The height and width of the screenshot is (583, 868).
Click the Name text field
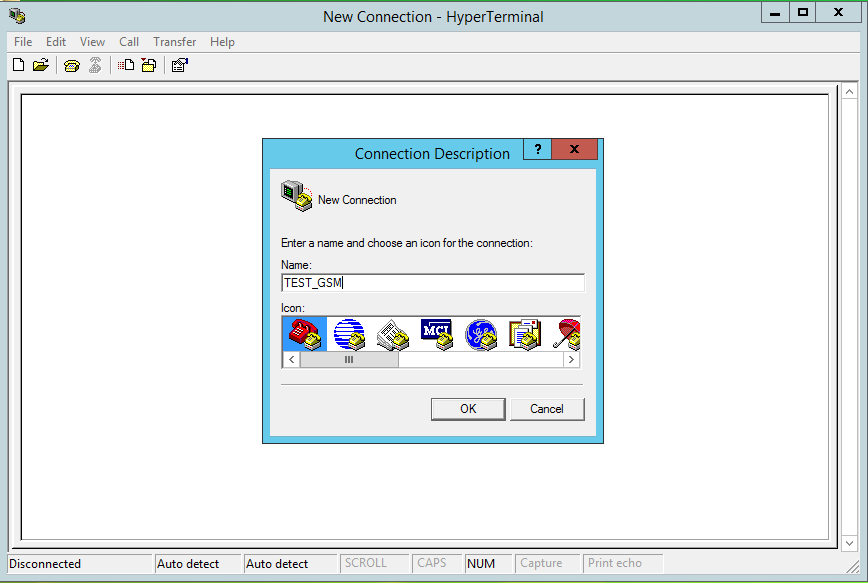point(433,283)
